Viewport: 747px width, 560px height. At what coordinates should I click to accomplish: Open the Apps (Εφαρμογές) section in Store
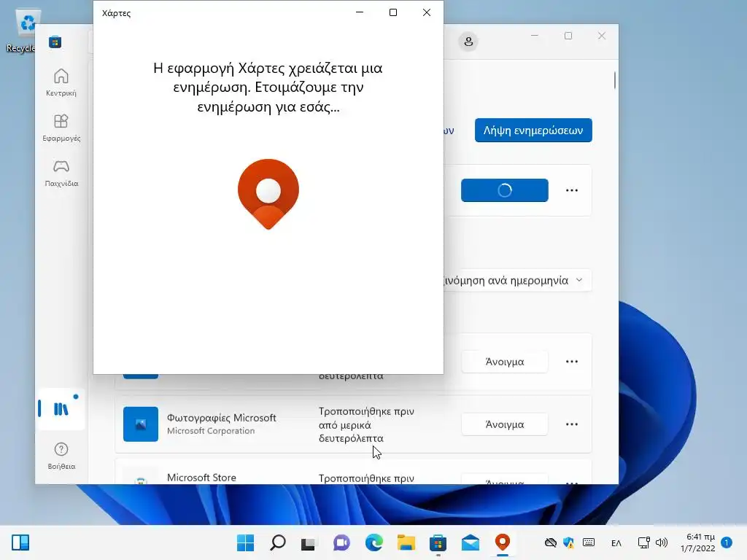(61, 128)
